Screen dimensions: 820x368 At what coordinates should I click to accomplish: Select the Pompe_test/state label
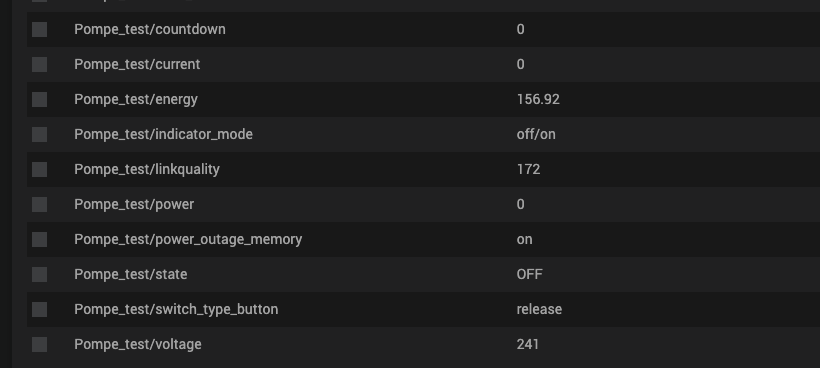pyautogui.click(x=131, y=274)
